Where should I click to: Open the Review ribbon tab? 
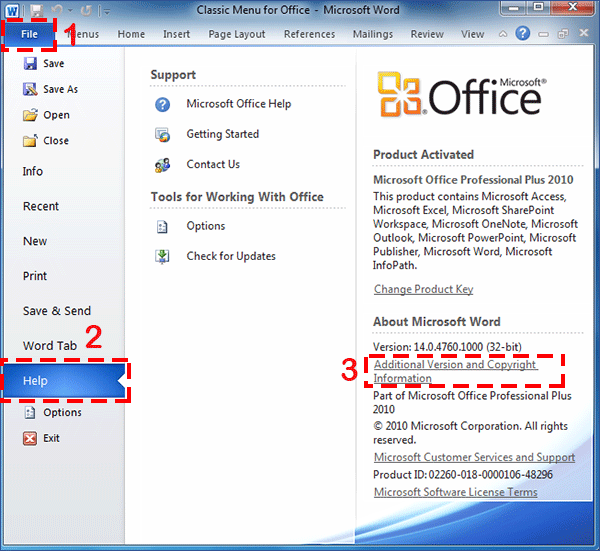(x=427, y=34)
